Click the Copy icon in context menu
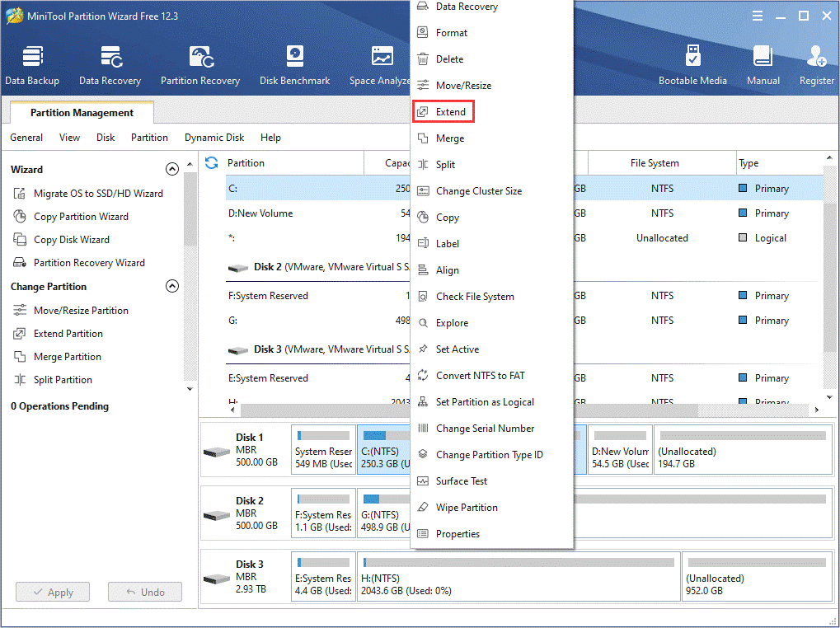The width and height of the screenshot is (840, 628). pyautogui.click(x=423, y=218)
